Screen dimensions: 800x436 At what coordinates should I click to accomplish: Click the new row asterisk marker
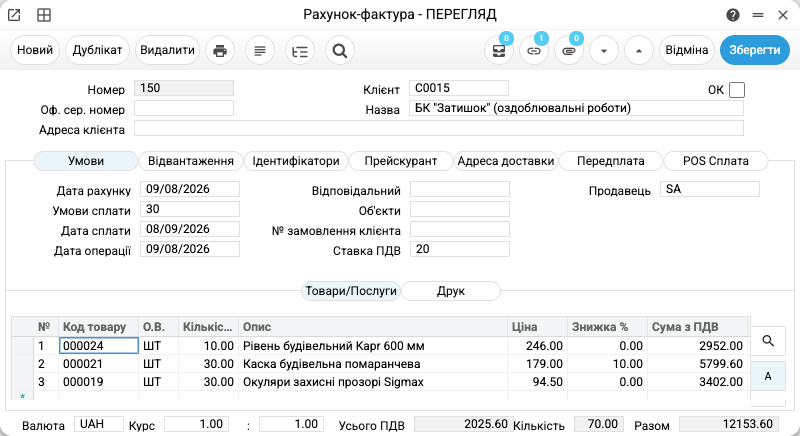coord(22,396)
